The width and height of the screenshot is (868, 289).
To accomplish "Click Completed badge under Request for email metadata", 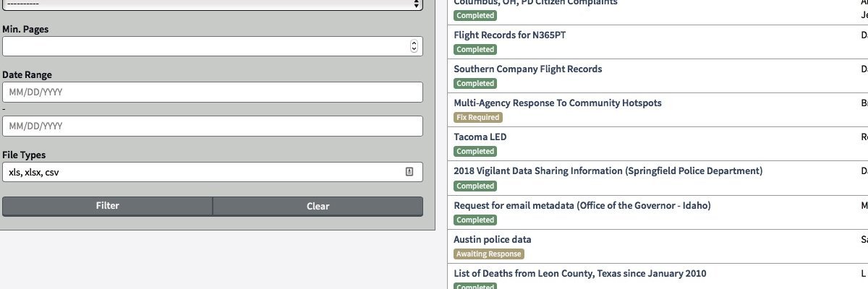I will [x=475, y=220].
